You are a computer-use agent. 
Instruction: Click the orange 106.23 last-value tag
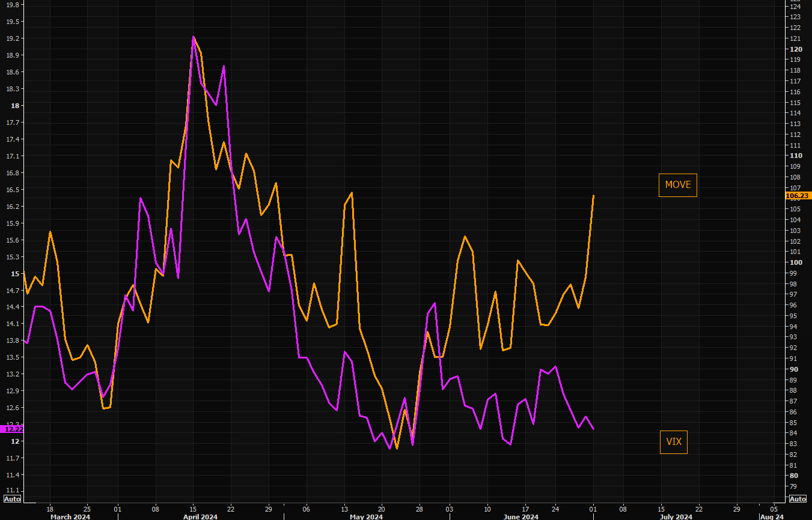coord(798,196)
